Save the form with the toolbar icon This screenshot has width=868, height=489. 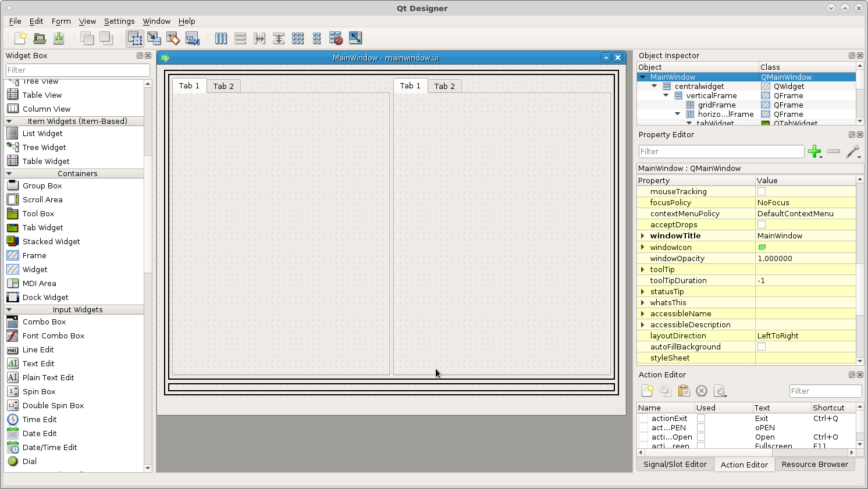[59, 38]
